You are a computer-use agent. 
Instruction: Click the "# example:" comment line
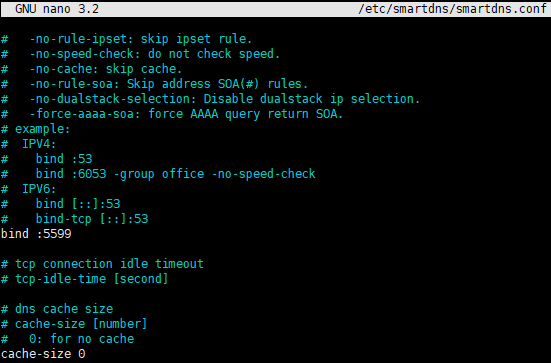35,129
